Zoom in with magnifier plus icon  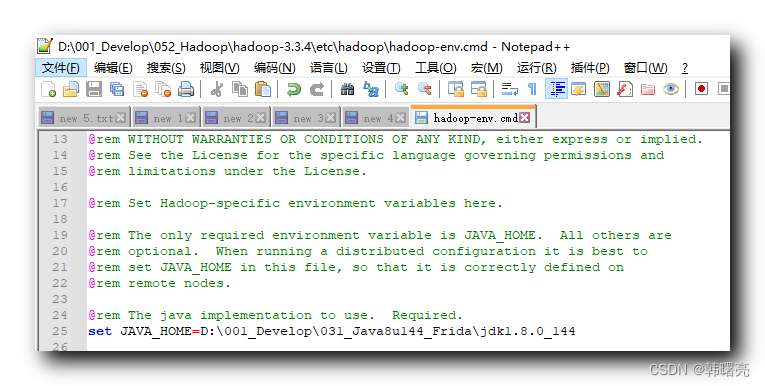tap(402, 89)
